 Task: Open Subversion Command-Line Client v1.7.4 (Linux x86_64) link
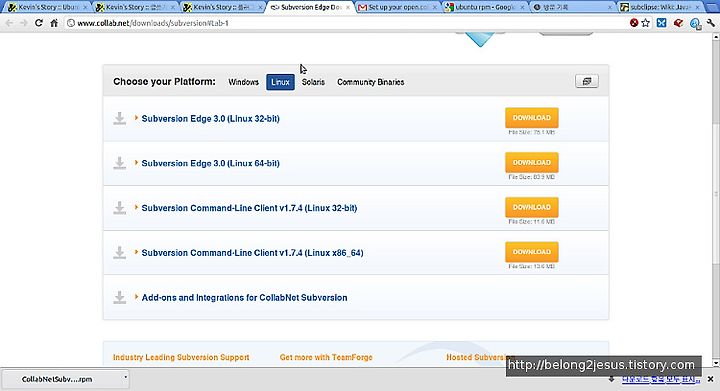coord(252,253)
